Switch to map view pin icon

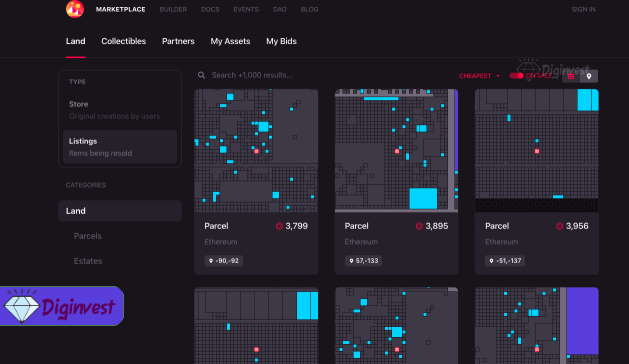point(589,76)
